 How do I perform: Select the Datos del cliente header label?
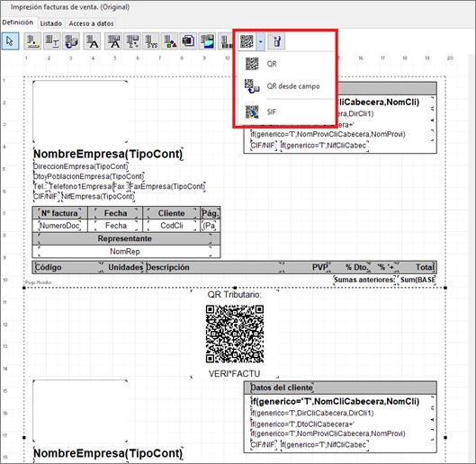coord(282,388)
